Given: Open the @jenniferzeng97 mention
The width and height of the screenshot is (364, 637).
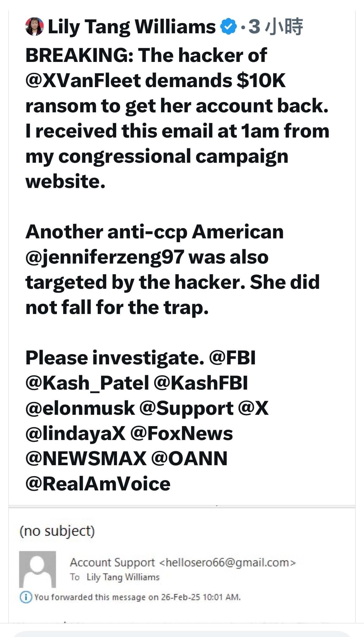Looking at the screenshot, I should (105, 257).
